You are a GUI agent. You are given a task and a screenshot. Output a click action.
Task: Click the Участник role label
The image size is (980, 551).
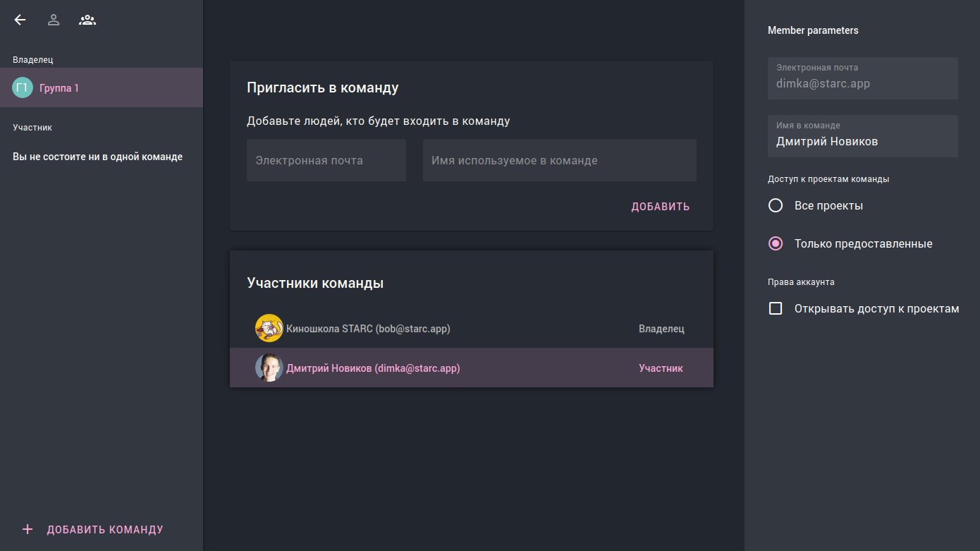point(661,368)
